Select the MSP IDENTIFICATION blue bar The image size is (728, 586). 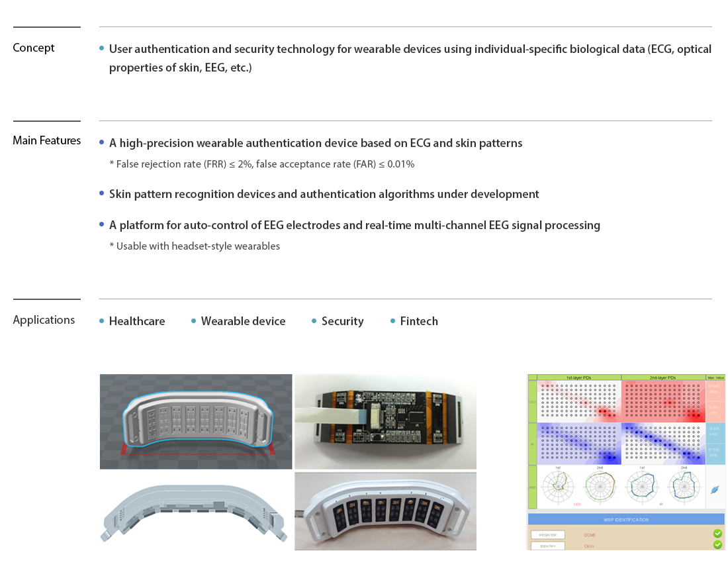click(x=625, y=520)
